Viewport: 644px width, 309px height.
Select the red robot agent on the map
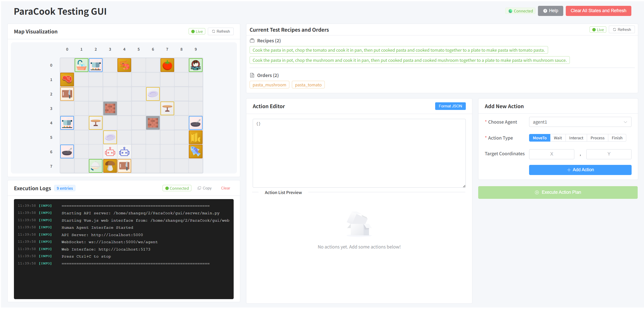110,152
